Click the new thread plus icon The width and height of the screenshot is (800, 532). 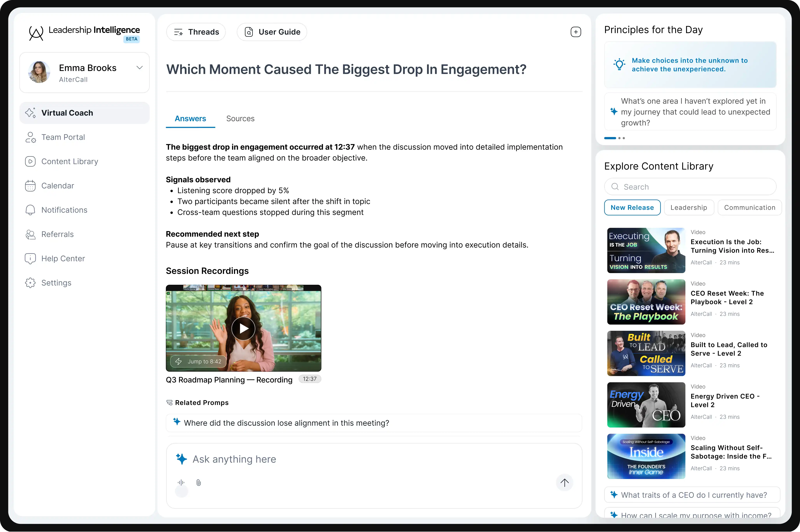576,32
